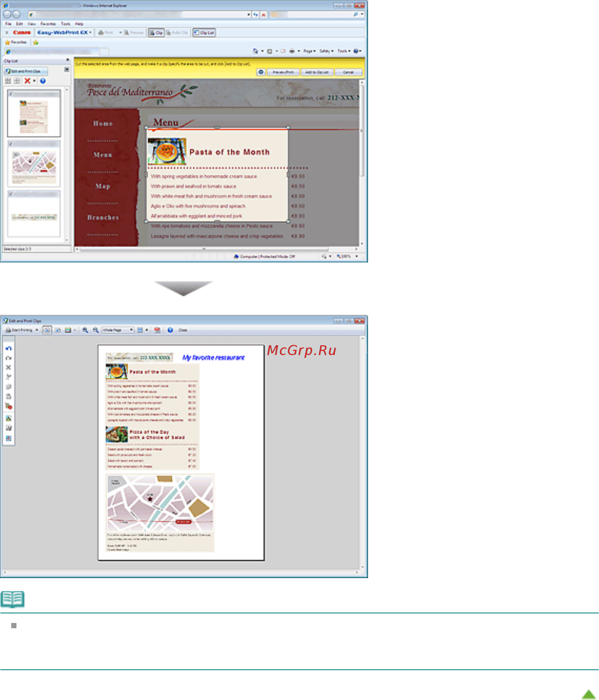Click the Edit and Print Clips button
This screenshot has width=599, height=700.
(x=26, y=71)
